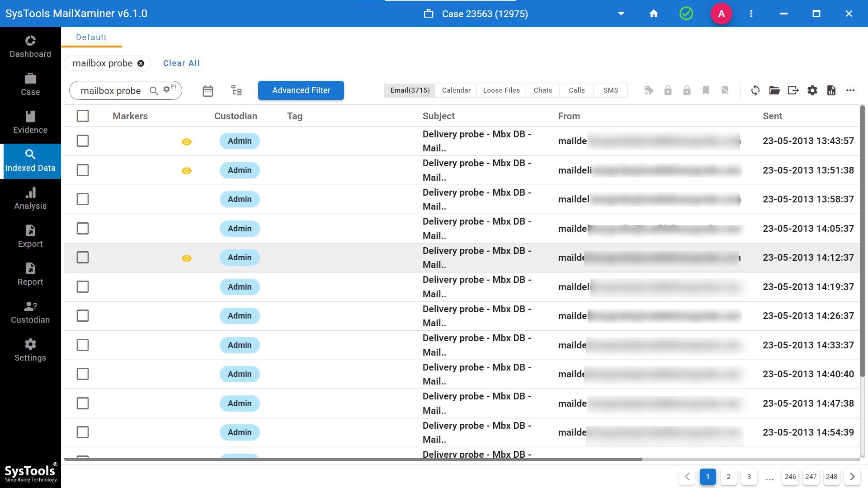This screenshot has height=488, width=868.
Task: Click the green checkmark status icon
Action: (x=686, y=14)
